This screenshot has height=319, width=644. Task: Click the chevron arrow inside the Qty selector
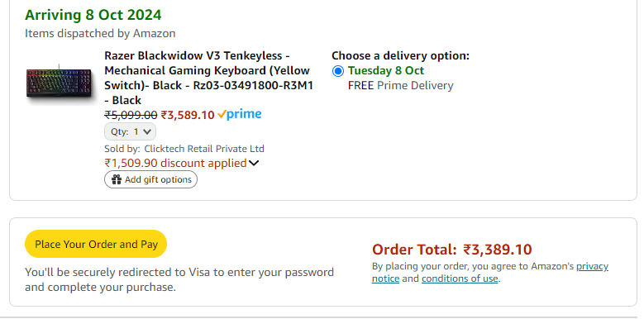pyautogui.click(x=147, y=131)
